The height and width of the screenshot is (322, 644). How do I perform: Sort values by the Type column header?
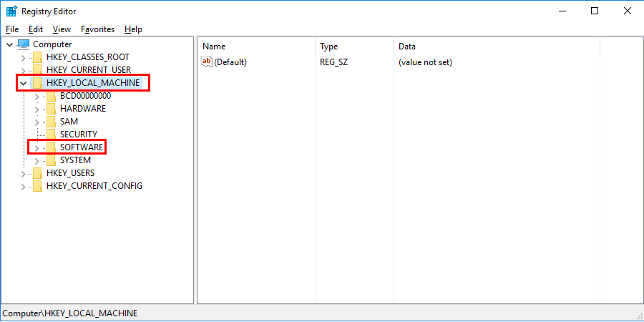[x=354, y=47]
